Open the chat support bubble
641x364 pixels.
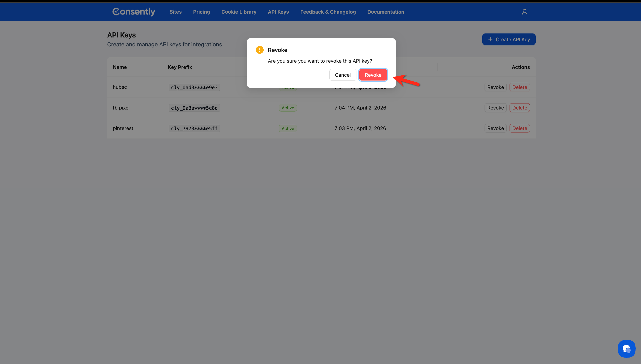click(626, 349)
